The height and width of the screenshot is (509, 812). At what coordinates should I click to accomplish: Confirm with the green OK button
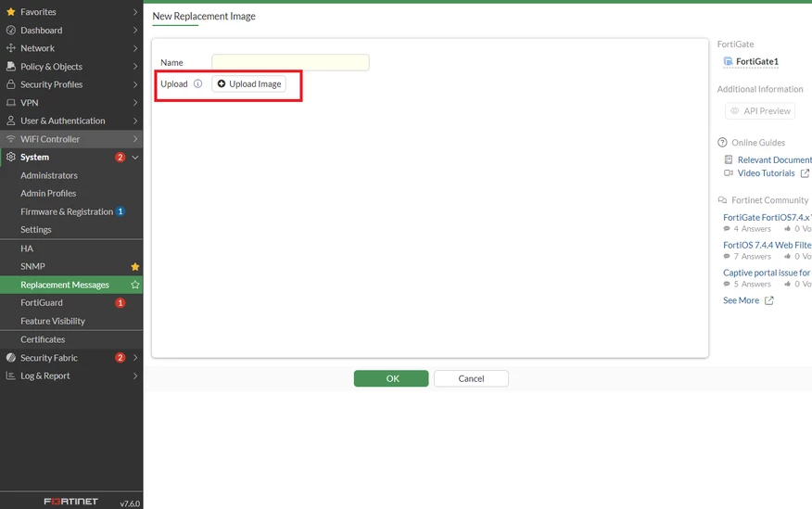pyautogui.click(x=391, y=378)
